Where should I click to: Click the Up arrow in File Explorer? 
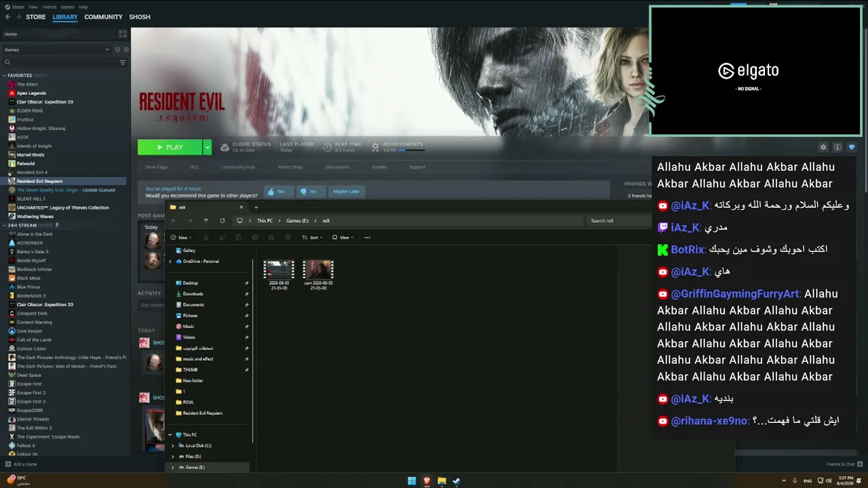[x=206, y=221]
